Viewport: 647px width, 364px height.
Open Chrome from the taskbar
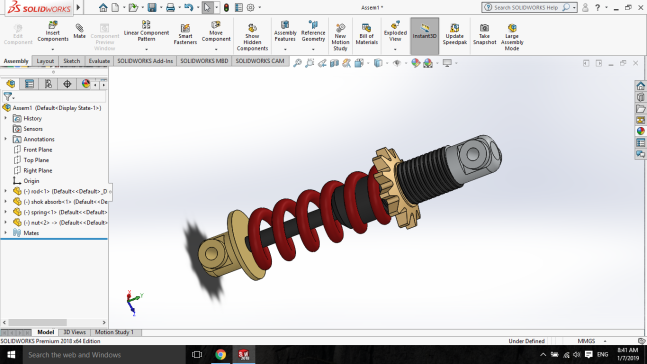tap(220, 355)
